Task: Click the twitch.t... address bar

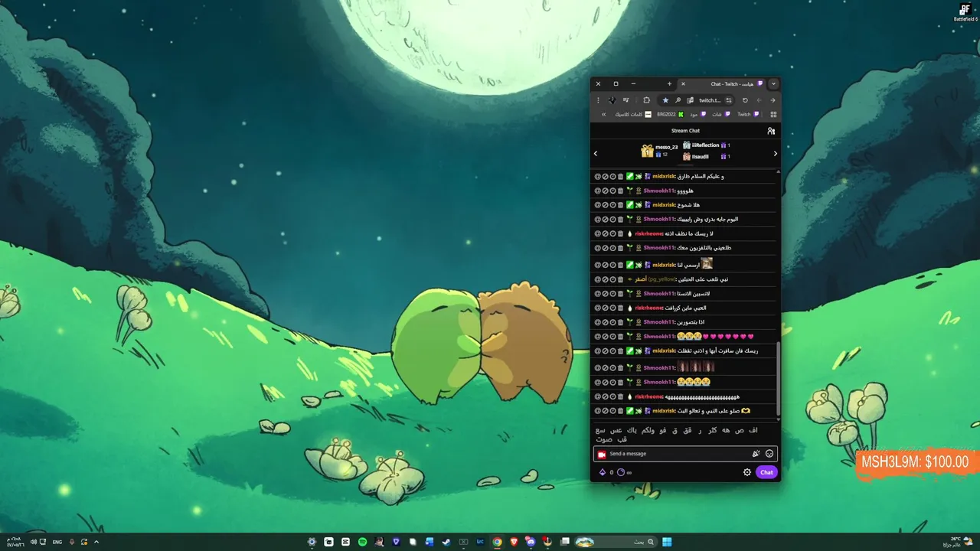Action: coord(710,100)
